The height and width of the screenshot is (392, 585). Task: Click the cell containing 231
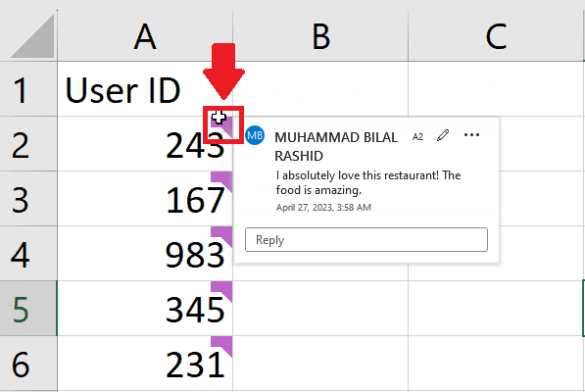click(145, 364)
